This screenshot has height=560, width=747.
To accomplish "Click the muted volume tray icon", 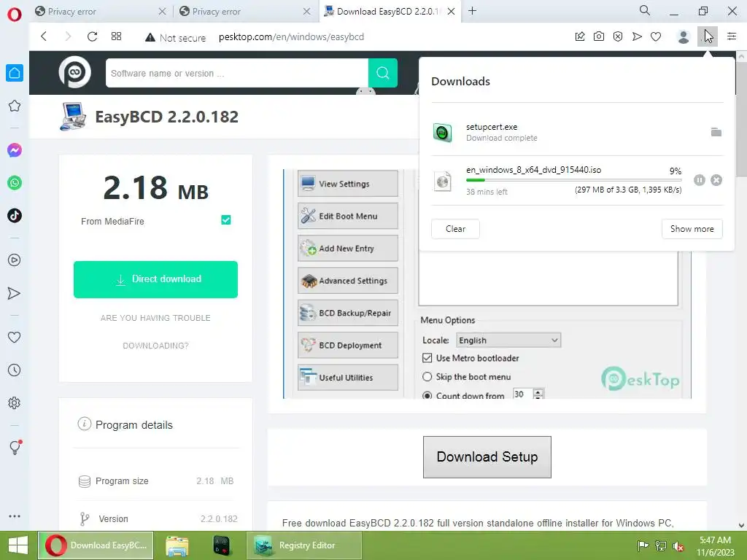I will coord(678,546).
